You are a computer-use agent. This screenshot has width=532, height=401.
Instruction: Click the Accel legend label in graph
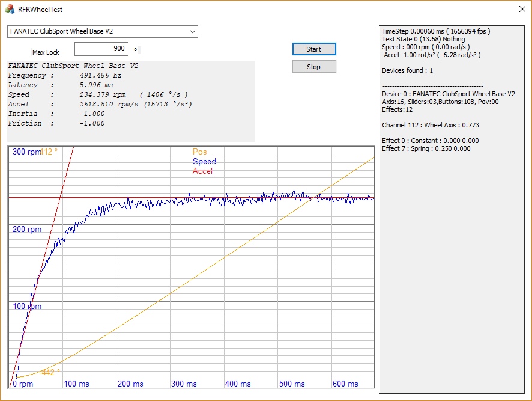(x=202, y=171)
